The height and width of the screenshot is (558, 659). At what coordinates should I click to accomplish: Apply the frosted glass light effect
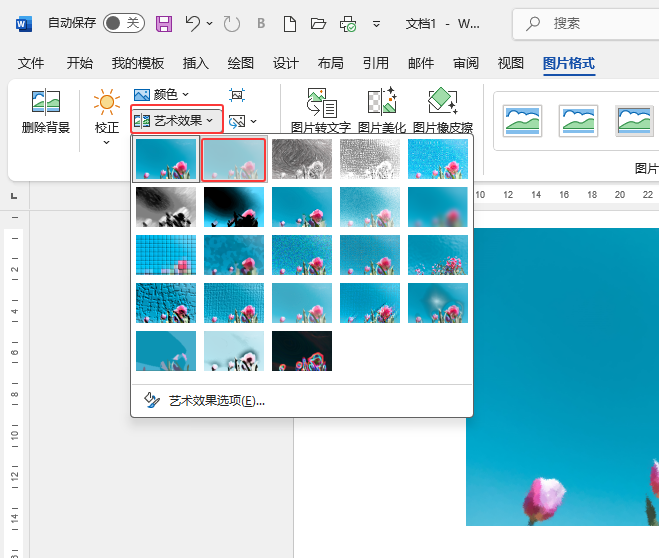click(x=370, y=207)
